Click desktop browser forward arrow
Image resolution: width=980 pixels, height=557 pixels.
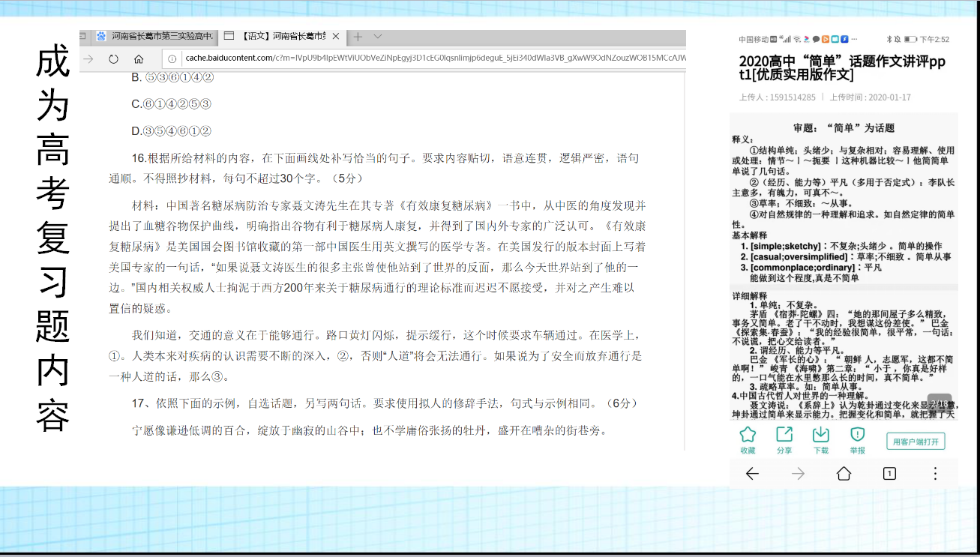(88, 58)
